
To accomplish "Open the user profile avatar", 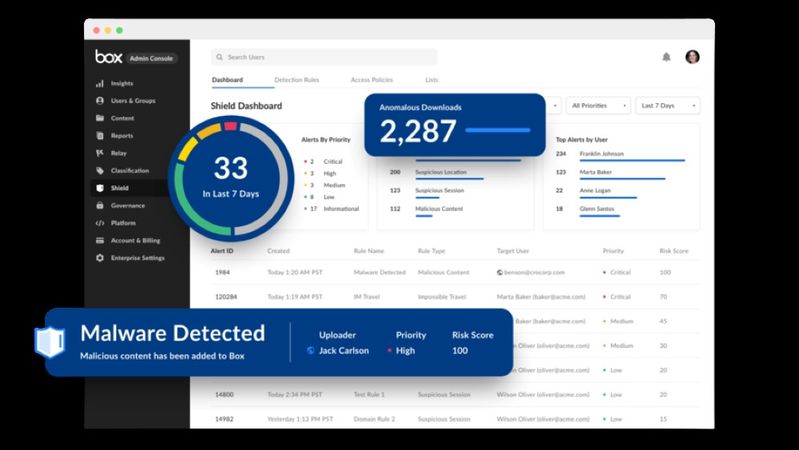I will tap(692, 57).
